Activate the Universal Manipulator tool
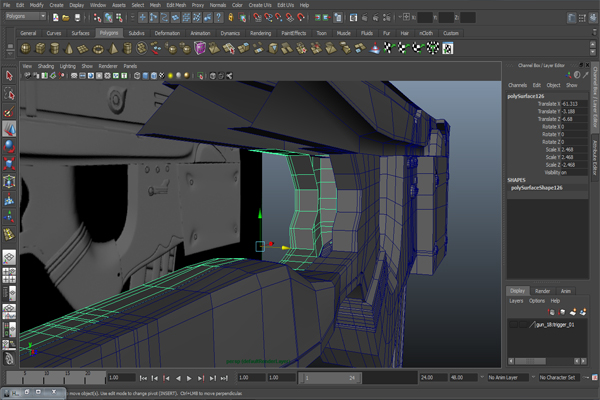This screenshot has width=600, height=400. 9,181
